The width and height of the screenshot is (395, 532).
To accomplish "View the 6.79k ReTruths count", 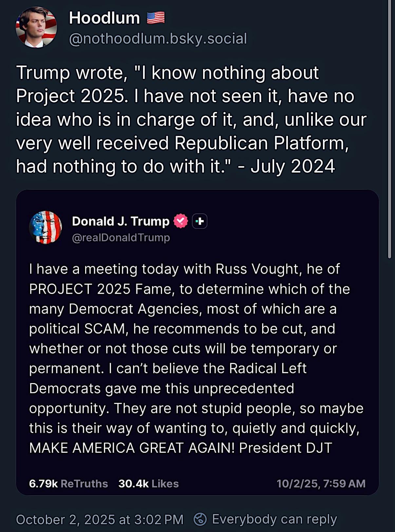I will click(x=68, y=484).
